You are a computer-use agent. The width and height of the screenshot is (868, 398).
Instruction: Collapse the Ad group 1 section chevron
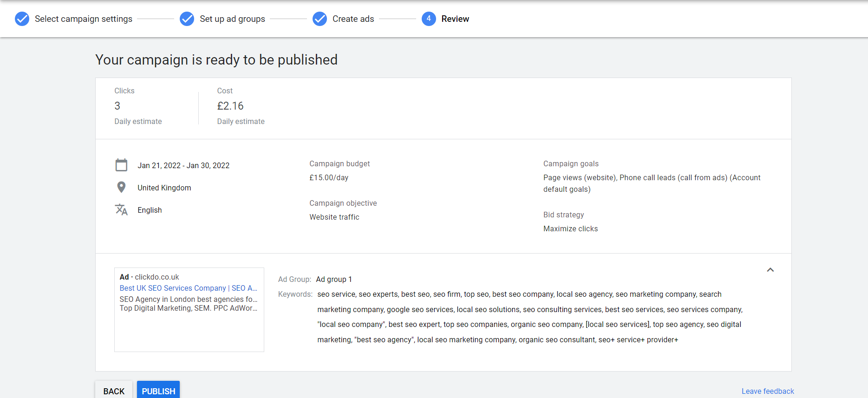click(770, 270)
